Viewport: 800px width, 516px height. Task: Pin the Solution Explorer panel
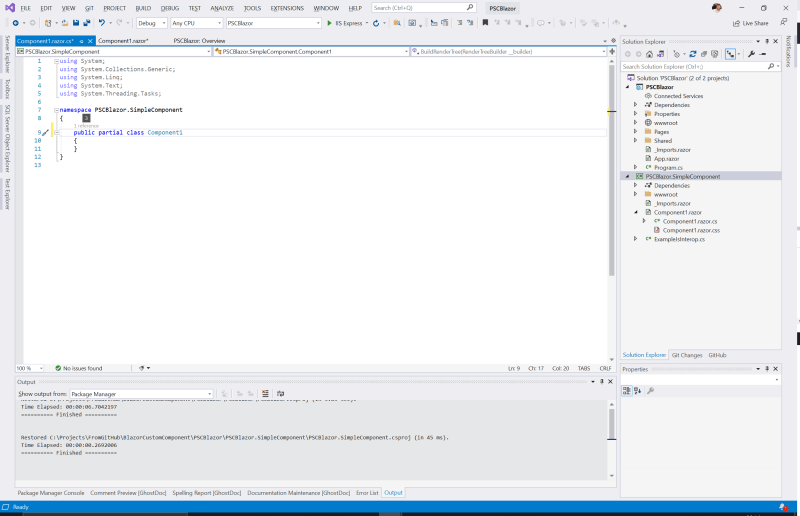point(767,41)
